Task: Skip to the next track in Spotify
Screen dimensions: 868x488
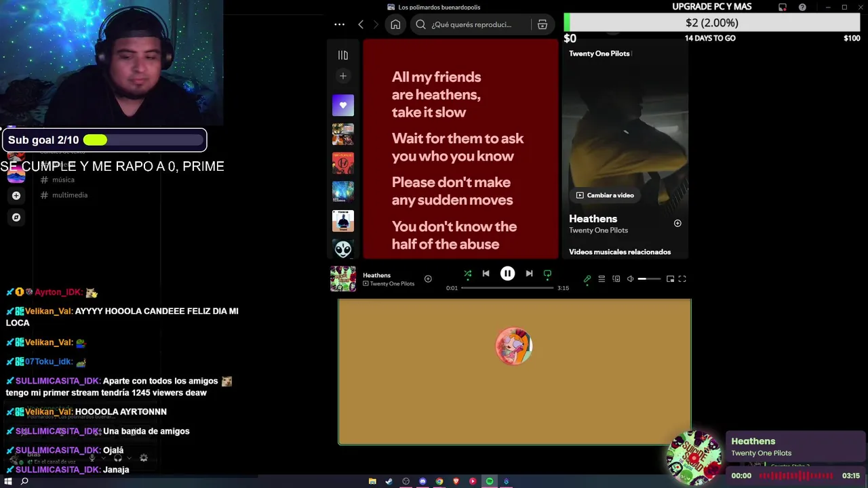Action: [529, 273]
